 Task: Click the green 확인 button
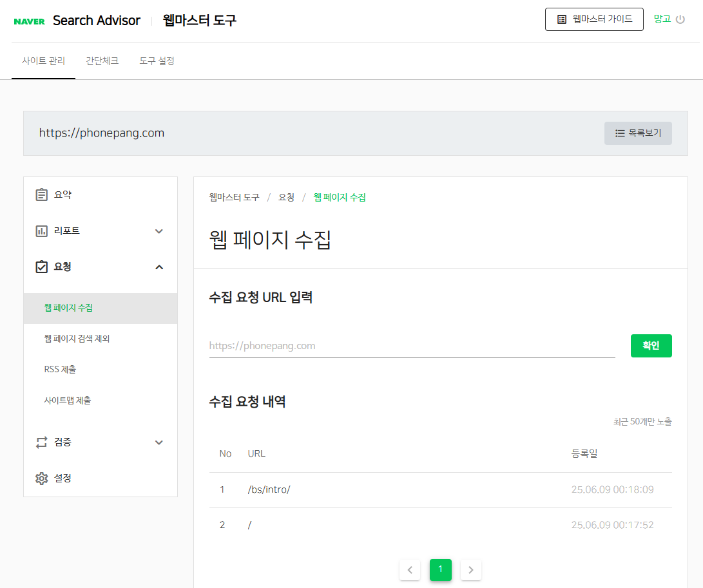click(651, 346)
